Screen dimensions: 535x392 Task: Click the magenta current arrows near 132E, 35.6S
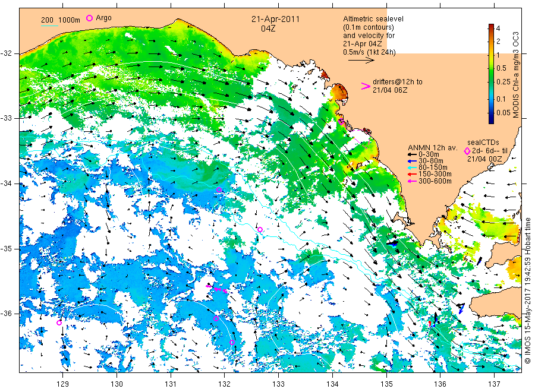(216, 289)
